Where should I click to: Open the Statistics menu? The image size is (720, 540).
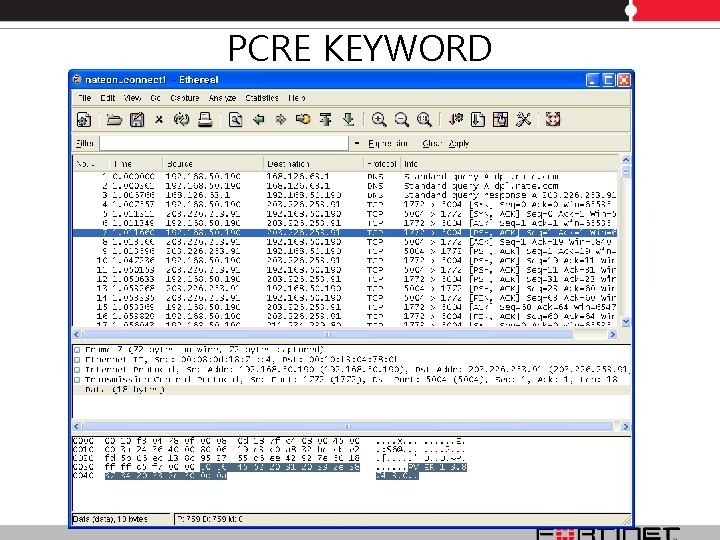(x=262, y=98)
